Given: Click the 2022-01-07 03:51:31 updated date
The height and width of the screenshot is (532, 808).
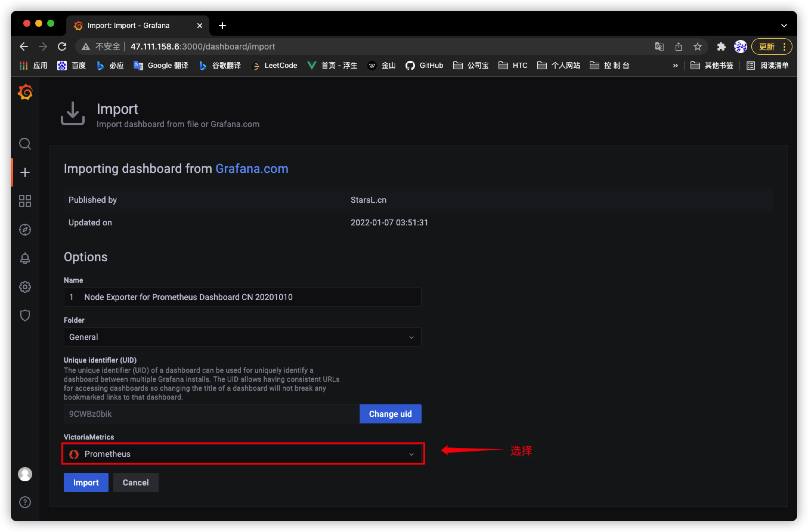Looking at the screenshot, I should click(x=389, y=222).
